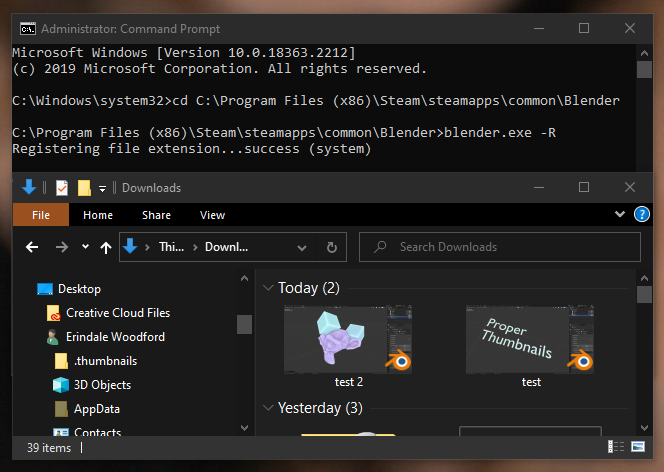Collapse the Yesterday (3) group
The height and width of the screenshot is (472, 664).
coord(268,408)
